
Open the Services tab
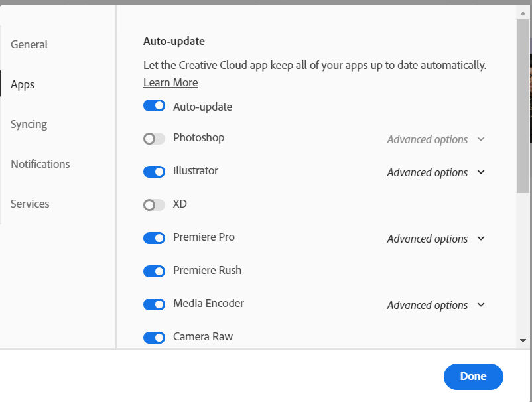[30, 204]
